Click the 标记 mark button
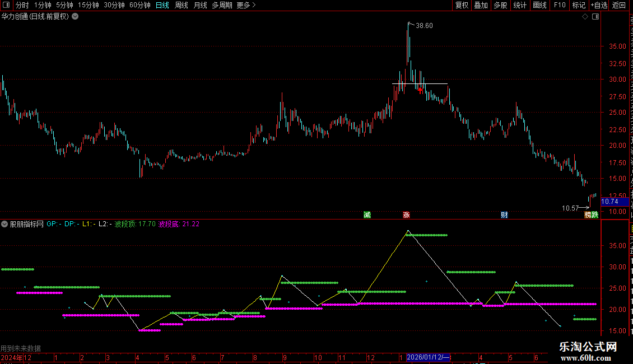This screenshot has width=633, height=364. coord(579,5)
